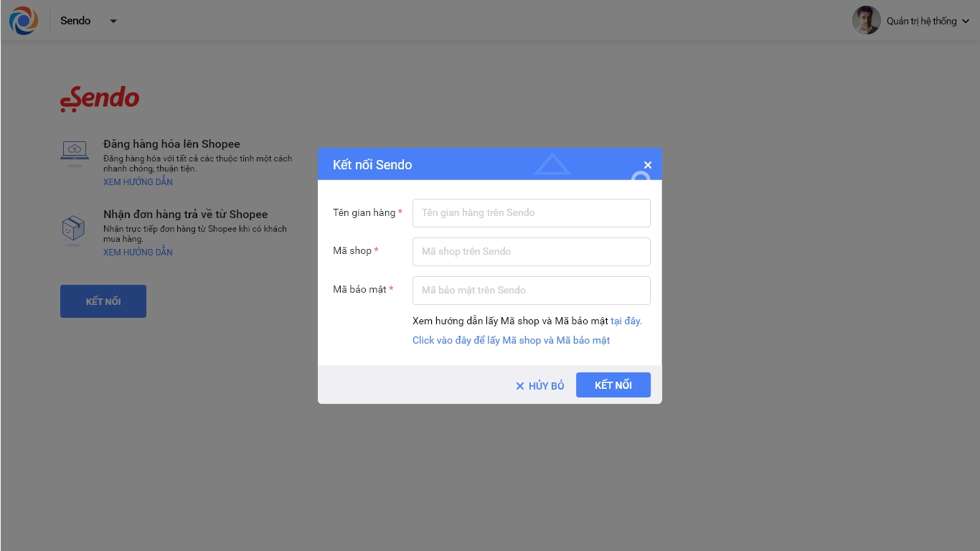Click the 'Kết nối Sendo' dialog title

tap(372, 165)
